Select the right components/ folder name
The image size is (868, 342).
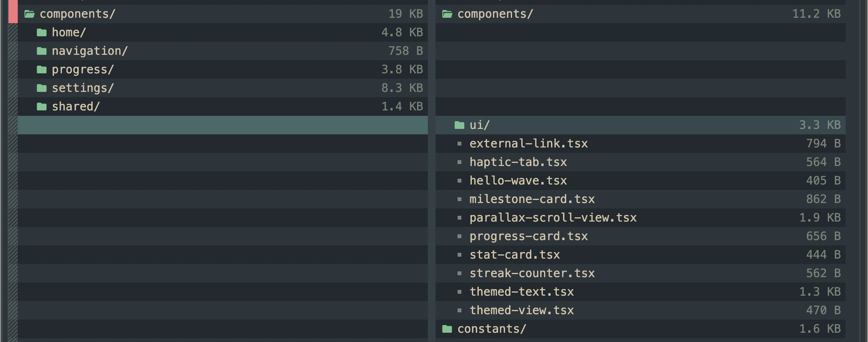tap(495, 14)
